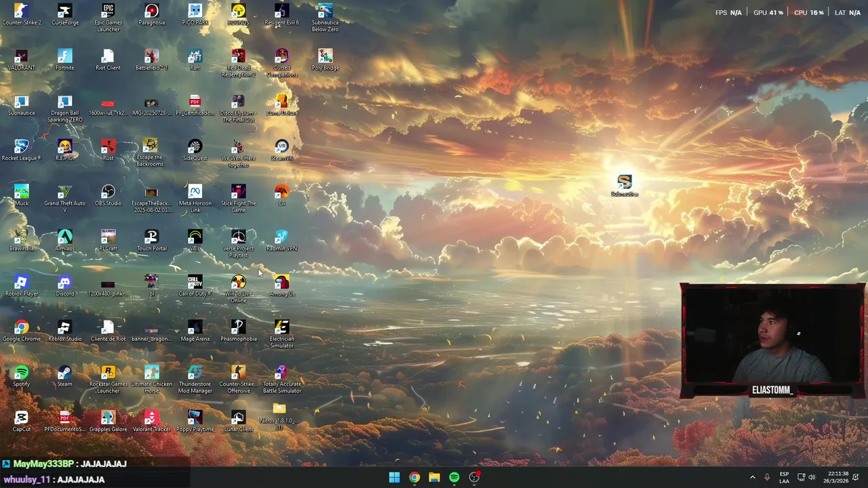Click the Fortnite desktop icon

[x=64, y=60]
